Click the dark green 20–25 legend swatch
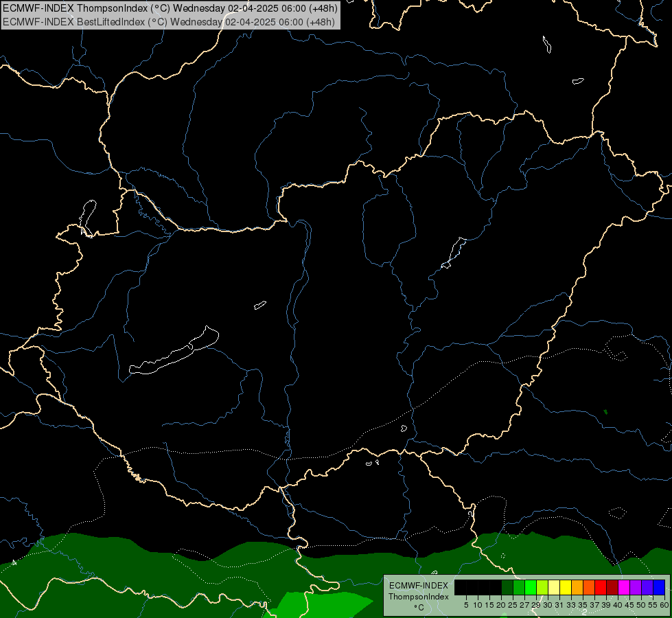This screenshot has width=672, height=618. pos(507,588)
